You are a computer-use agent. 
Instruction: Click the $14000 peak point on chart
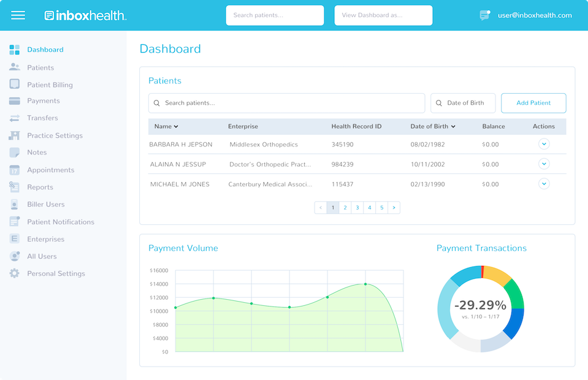[x=365, y=284]
